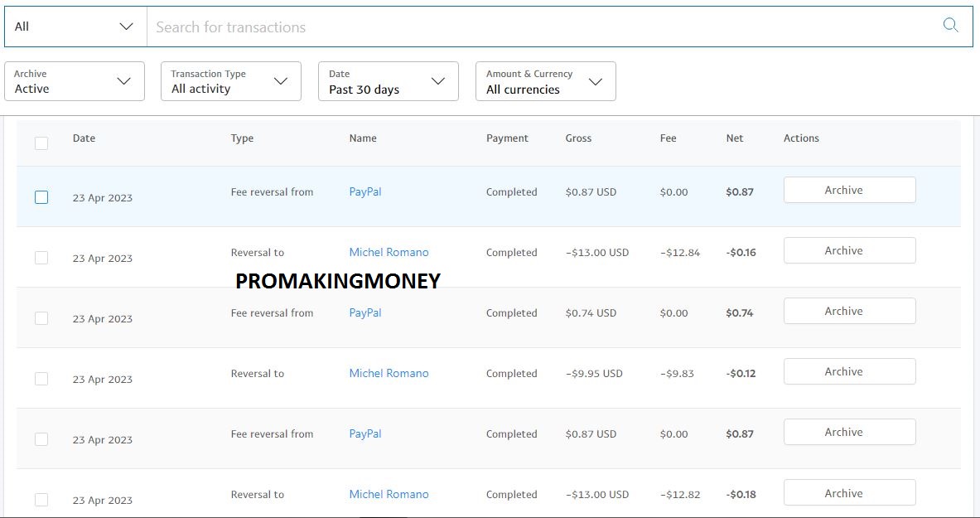980x518 pixels.
Task: Archive the -$0.16 net reversal transaction
Action: (849, 250)
